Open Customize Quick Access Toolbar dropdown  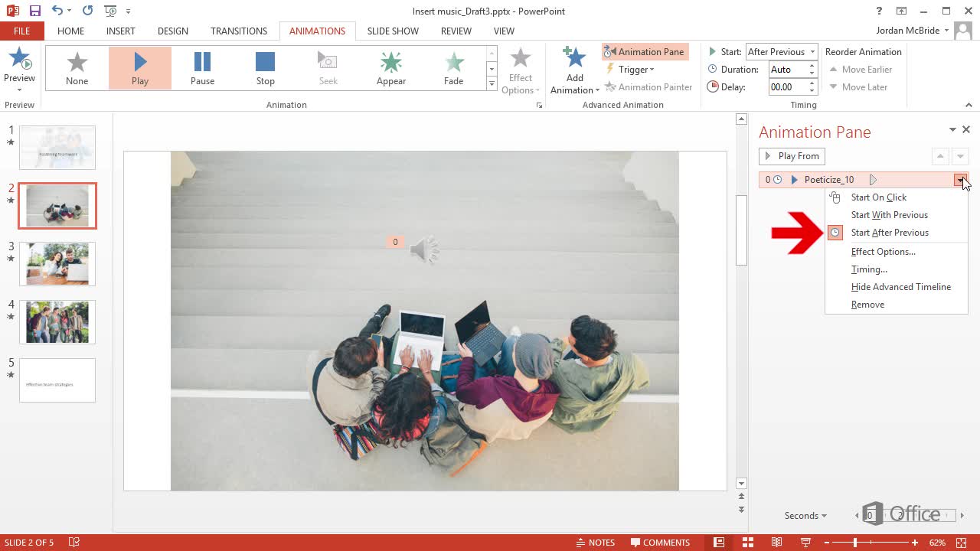[128, 11]
